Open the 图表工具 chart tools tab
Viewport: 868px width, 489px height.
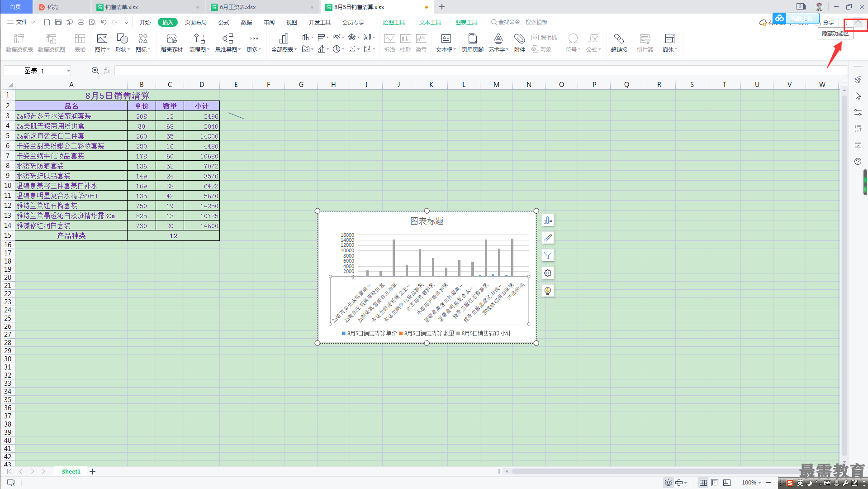point(466,22)
